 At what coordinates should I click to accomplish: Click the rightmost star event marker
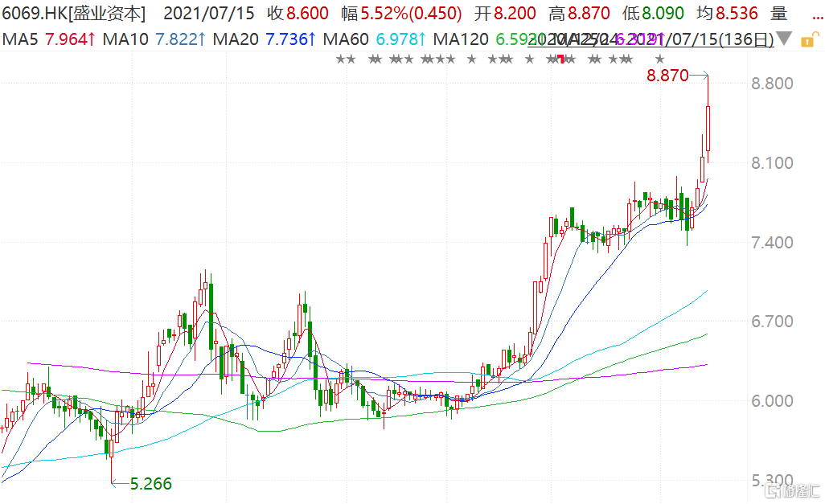pyautogui.click(x=659, y=59)
